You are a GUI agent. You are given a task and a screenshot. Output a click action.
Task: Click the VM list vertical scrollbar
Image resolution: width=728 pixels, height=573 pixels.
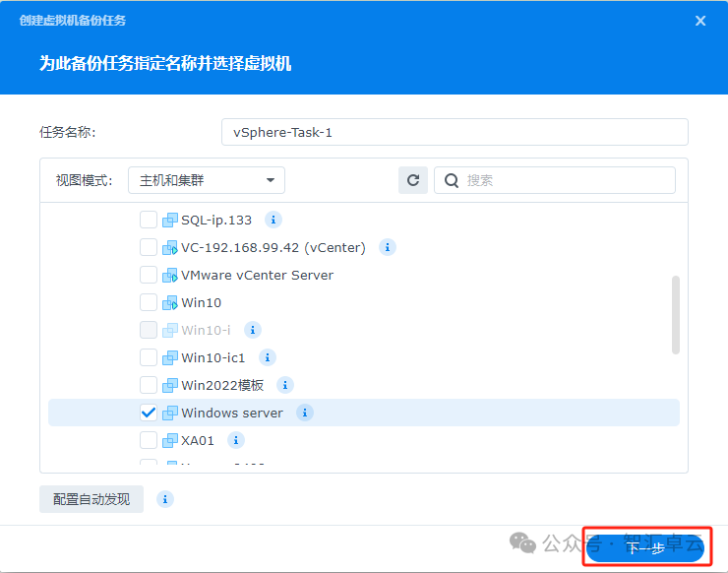[x=676, y=315]
